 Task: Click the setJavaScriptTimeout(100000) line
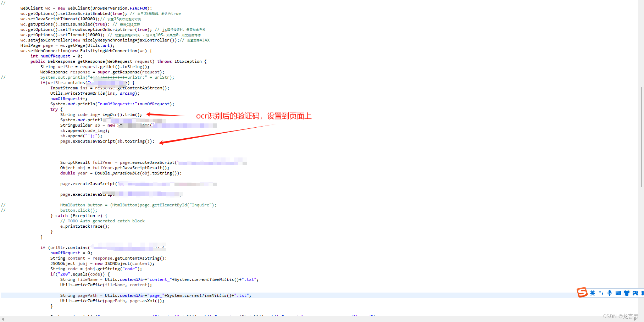80,19
